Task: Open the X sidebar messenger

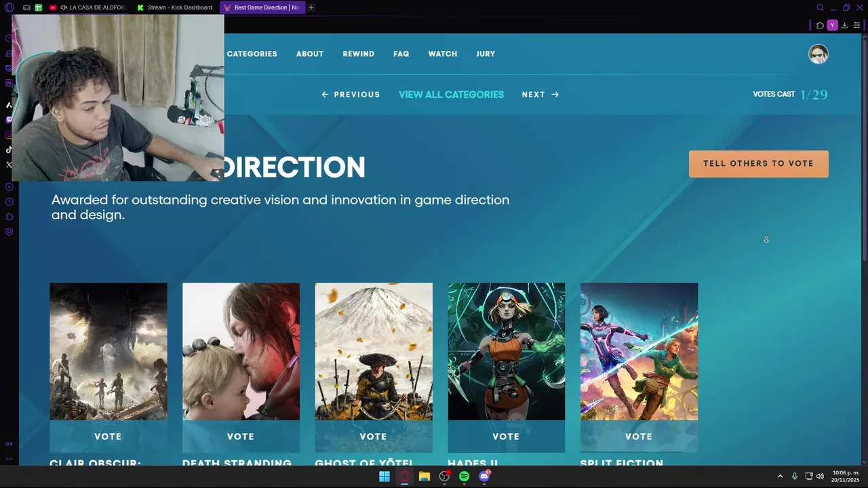Action: [x=9, y=165]
